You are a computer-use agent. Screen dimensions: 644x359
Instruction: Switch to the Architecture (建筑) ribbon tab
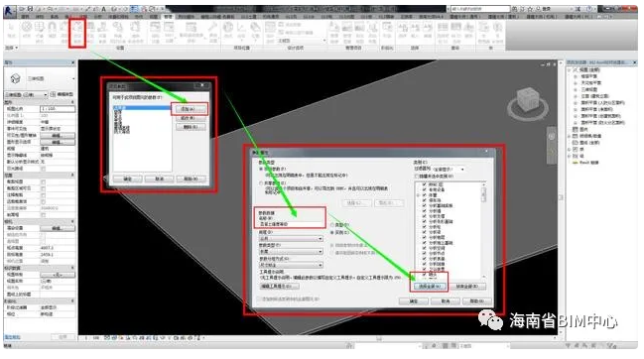26,17
